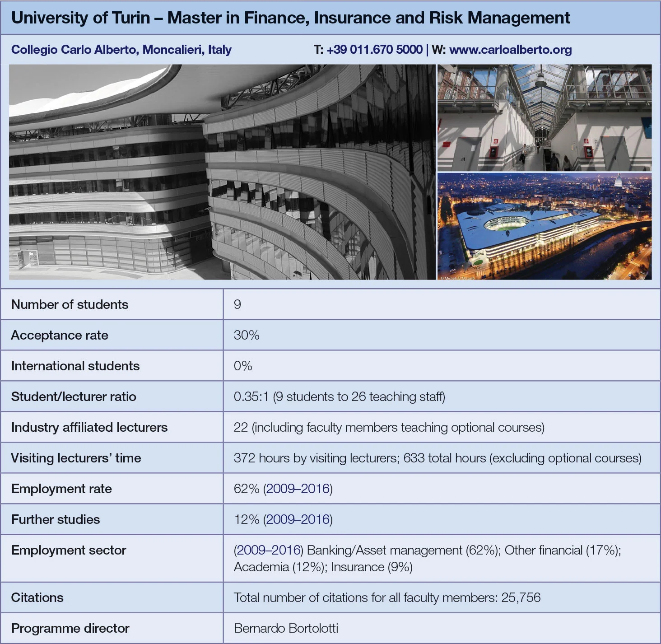Click the 2009–2016 link in Further studies

click(298, 519)
